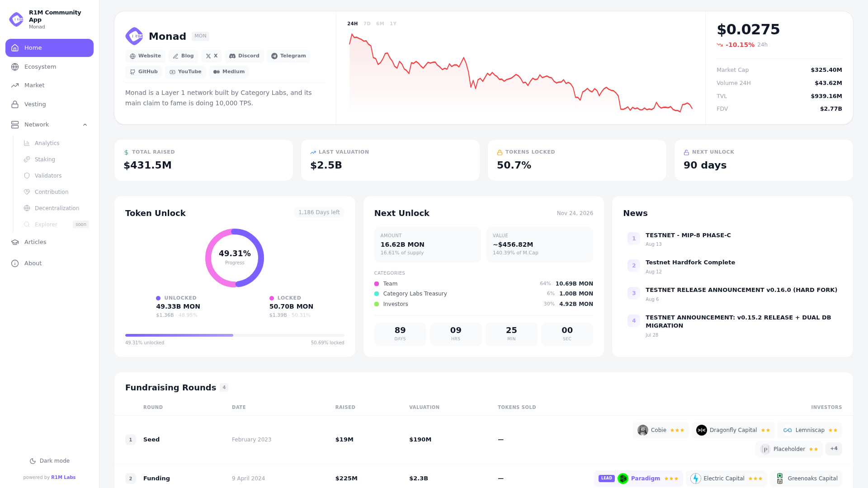Click the Lemniscap investor chip
This screenshot has width=868, height=488.
coord(810,430)
